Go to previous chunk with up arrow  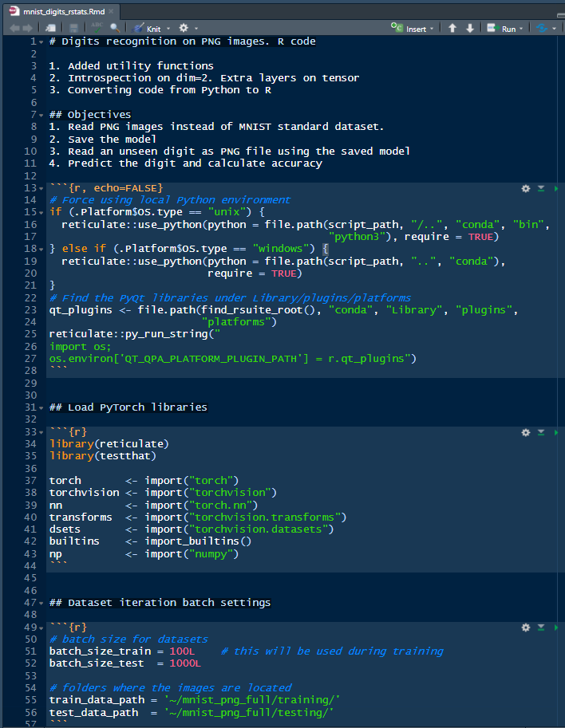[x=452, y=28]
